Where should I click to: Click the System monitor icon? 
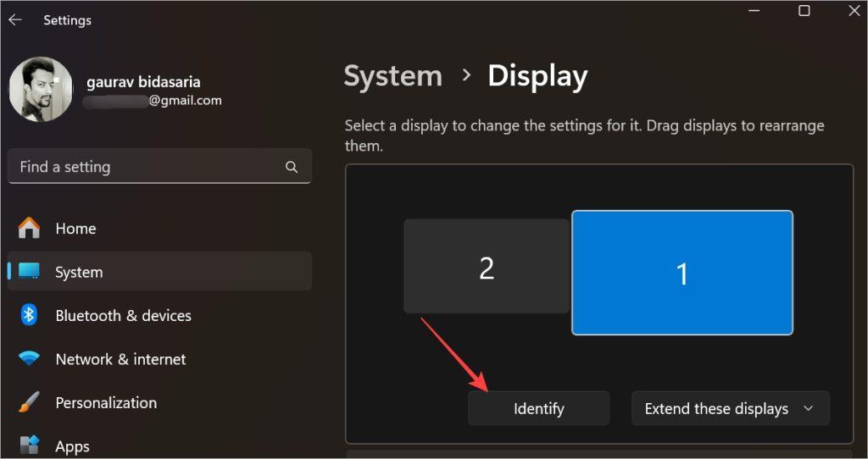pyautogui.click(x=29, y=271)
